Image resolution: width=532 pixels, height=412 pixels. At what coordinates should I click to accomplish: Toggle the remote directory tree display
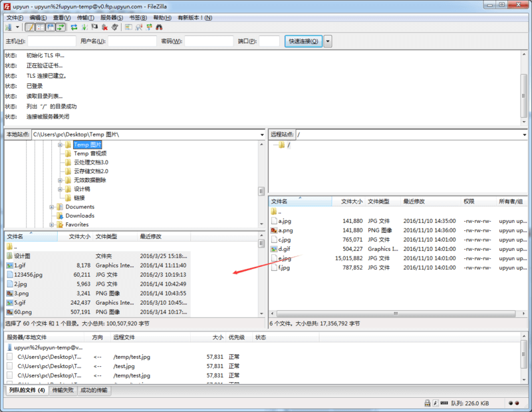[x=51, y=27]
